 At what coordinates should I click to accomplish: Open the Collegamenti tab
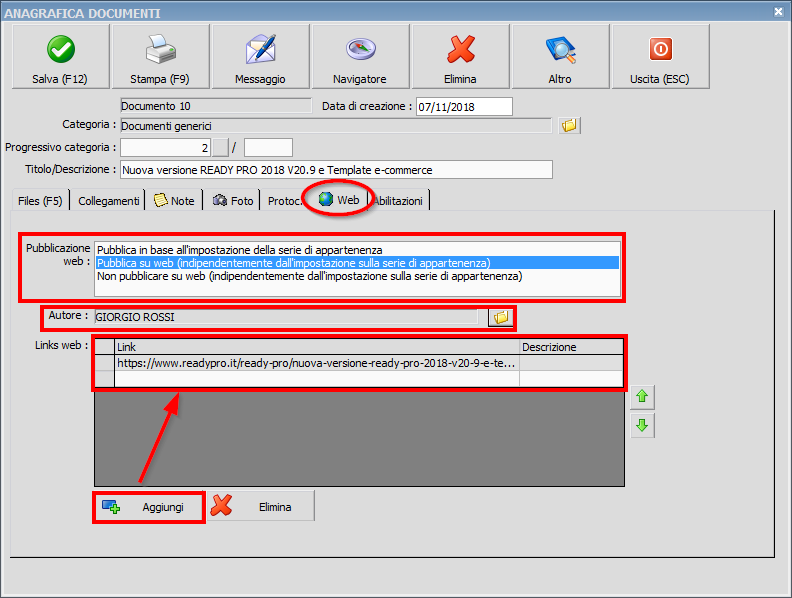(x=108, y=201)
